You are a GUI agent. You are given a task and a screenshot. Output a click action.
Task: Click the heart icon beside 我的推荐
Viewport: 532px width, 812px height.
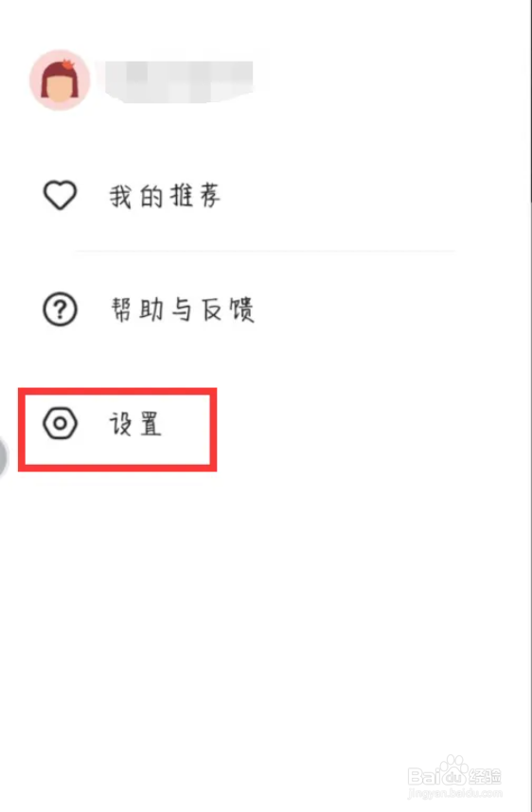click(60, 195)
